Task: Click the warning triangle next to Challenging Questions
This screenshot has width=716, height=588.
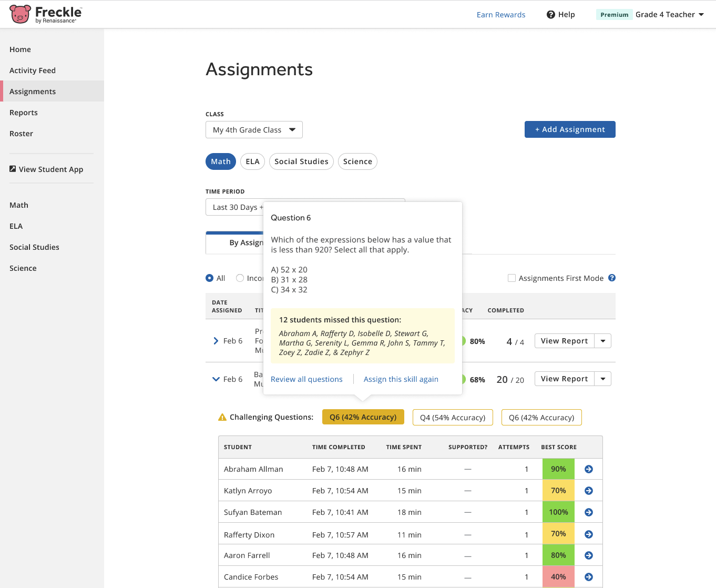Action: [221, 417]
